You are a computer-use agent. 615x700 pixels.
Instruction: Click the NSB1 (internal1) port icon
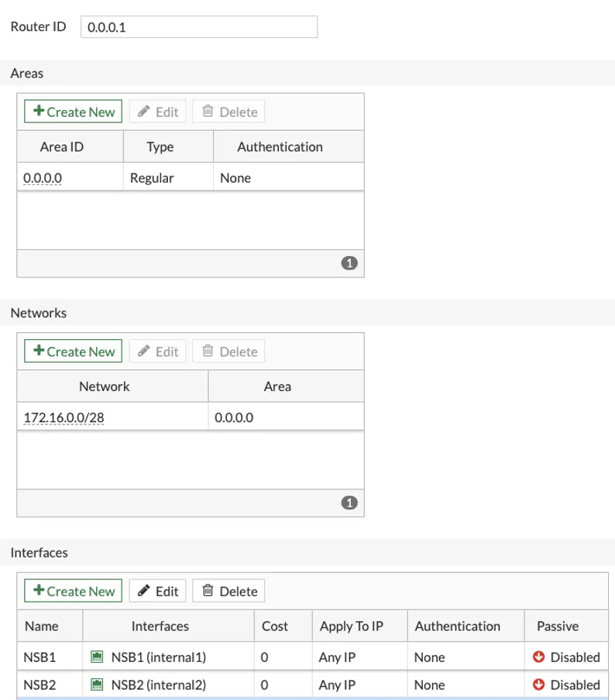[97, 657]
